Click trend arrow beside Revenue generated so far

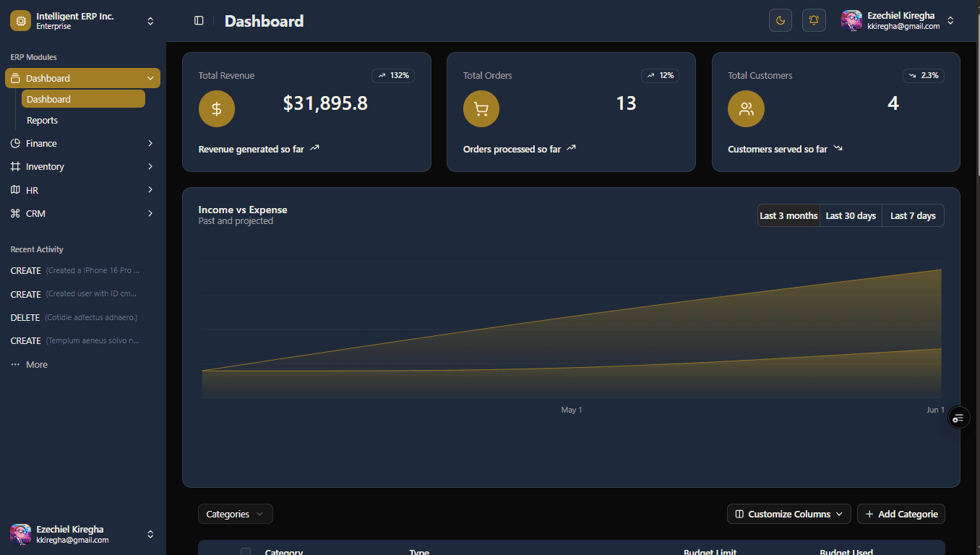click(x=314, y=148)
